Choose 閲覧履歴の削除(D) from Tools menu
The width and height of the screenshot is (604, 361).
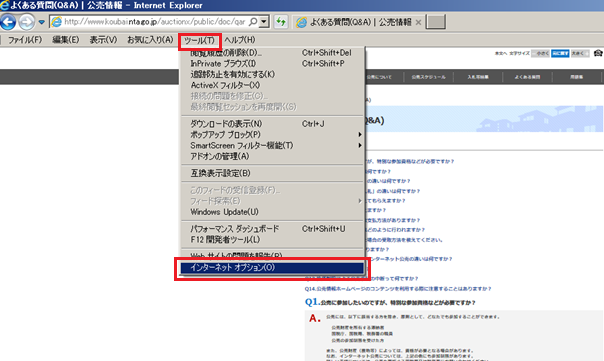coord(272,53)
